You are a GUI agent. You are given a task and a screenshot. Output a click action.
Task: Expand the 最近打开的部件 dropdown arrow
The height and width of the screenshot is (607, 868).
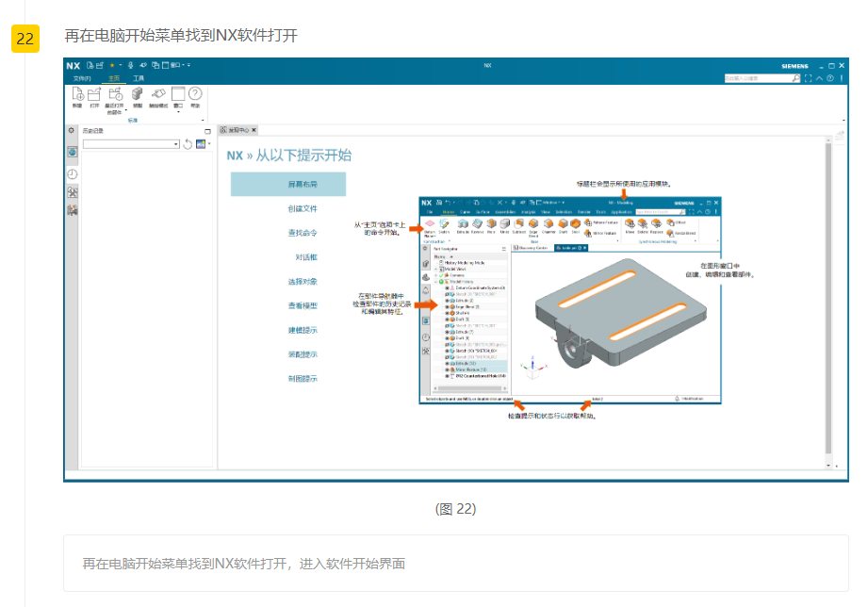click(125, 110)
